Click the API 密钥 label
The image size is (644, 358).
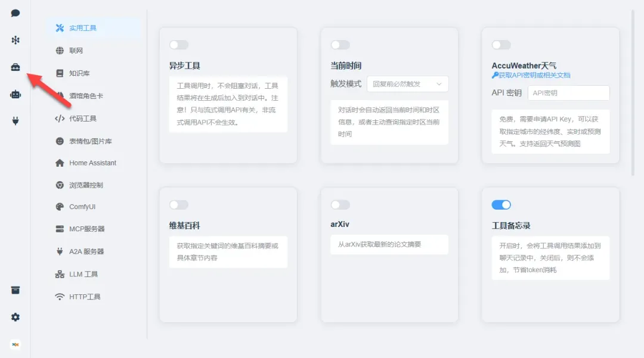(x=506, y=93)
